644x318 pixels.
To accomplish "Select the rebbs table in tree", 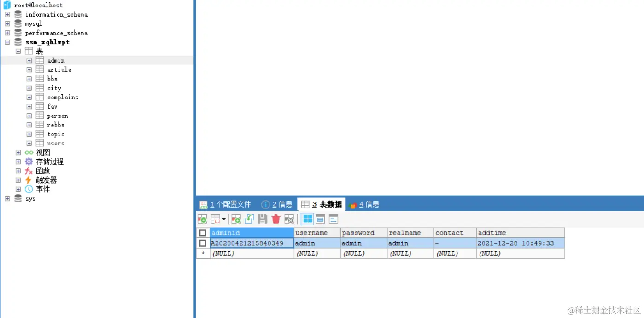I will point(56,125).
